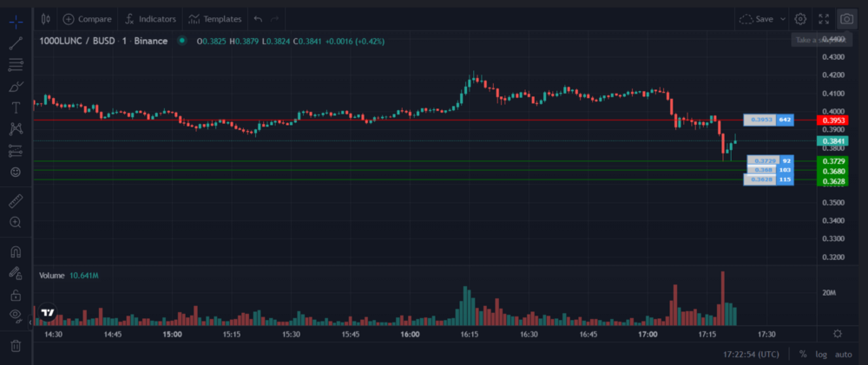The image size is (868, 365).
Task: Remove drawings using the trash icon
Action: pyautogui.click(x=16, y=346)
